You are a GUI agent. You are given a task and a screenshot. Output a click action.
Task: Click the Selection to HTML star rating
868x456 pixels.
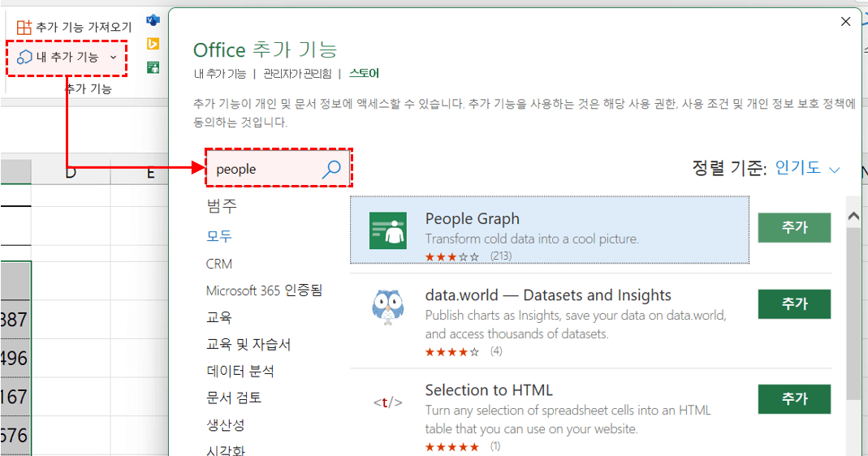pos(451,447)
